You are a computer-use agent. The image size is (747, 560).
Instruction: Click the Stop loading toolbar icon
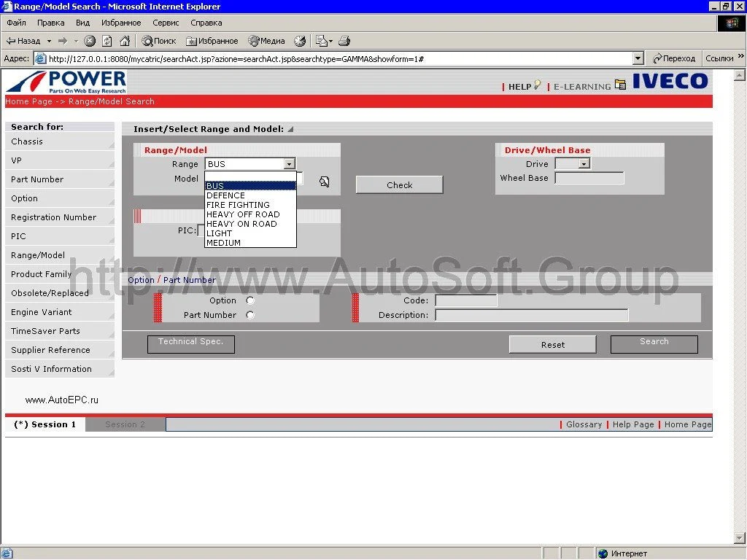point(90,41)
